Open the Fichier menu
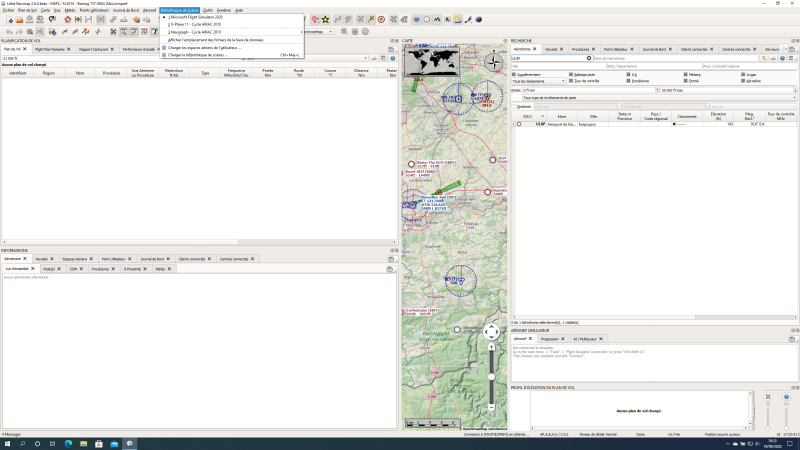This screenshot has height=450, width=800. coord(9,10)
